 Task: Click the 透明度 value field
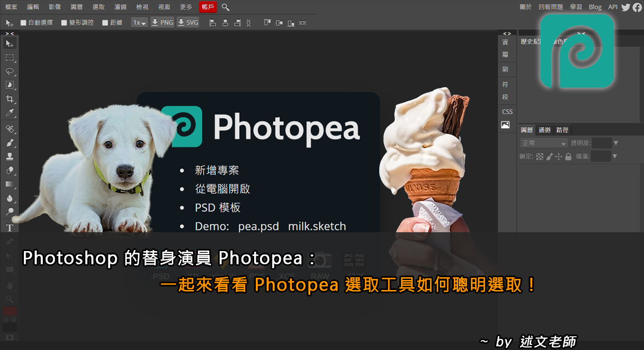602,143
